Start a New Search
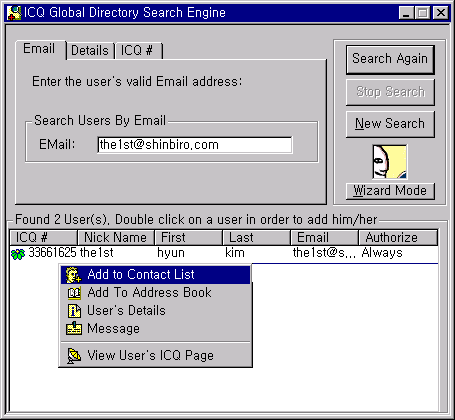This screenshot has height=420, width=455. click(x=390, y=124)
